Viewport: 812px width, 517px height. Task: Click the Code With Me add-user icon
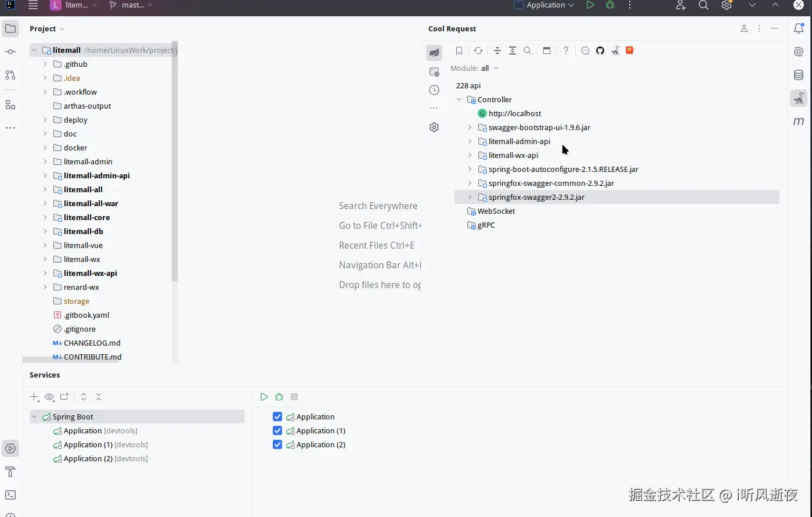[681, 5]
